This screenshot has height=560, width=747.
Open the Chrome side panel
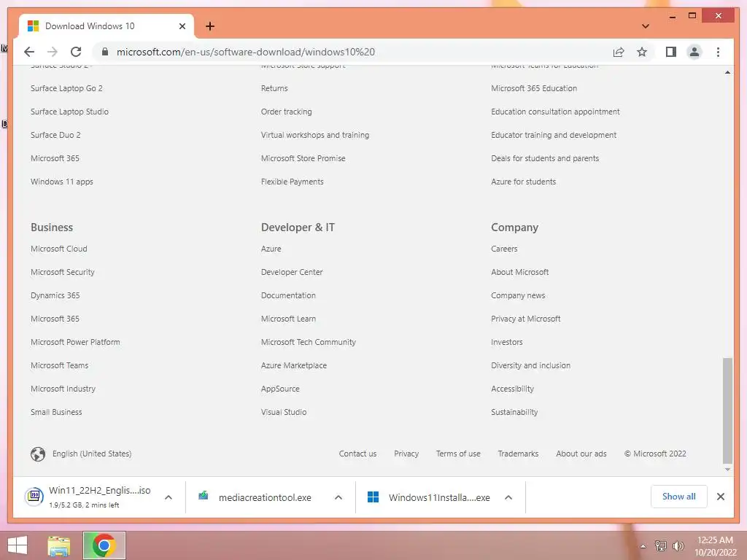[x=671, y=52]
